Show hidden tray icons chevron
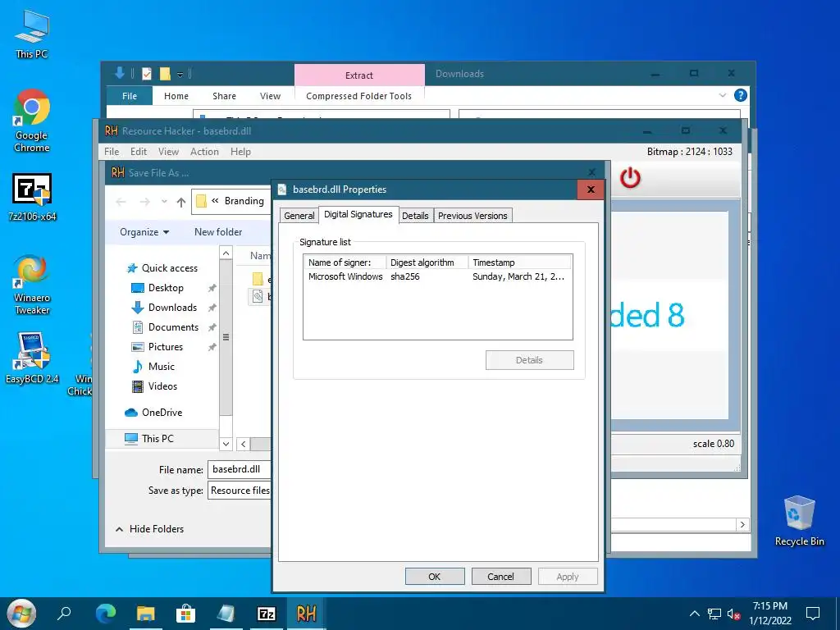 (x=694, y=614)
